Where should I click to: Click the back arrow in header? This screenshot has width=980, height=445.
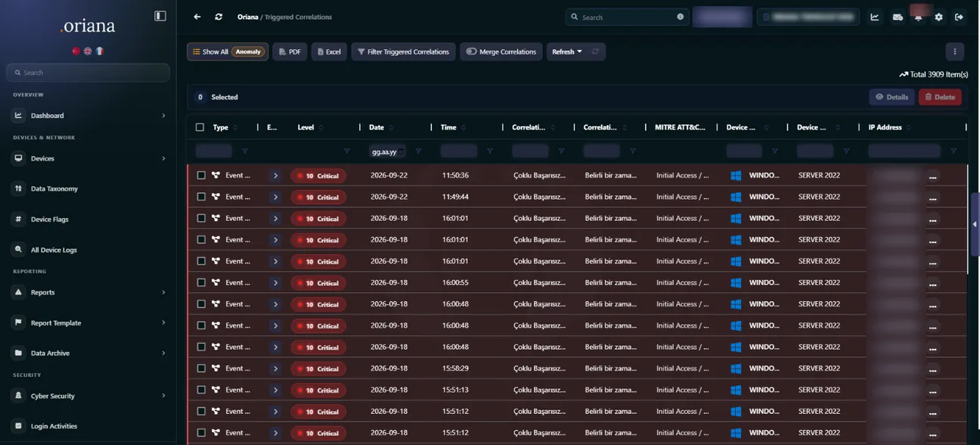pyautogui.click(x=197, y=17)
